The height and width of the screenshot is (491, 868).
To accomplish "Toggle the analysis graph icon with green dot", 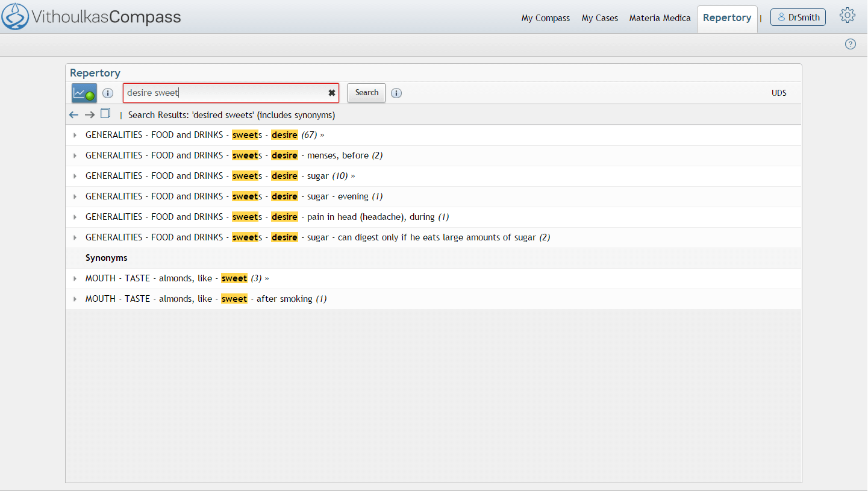I will pos(84,93).
